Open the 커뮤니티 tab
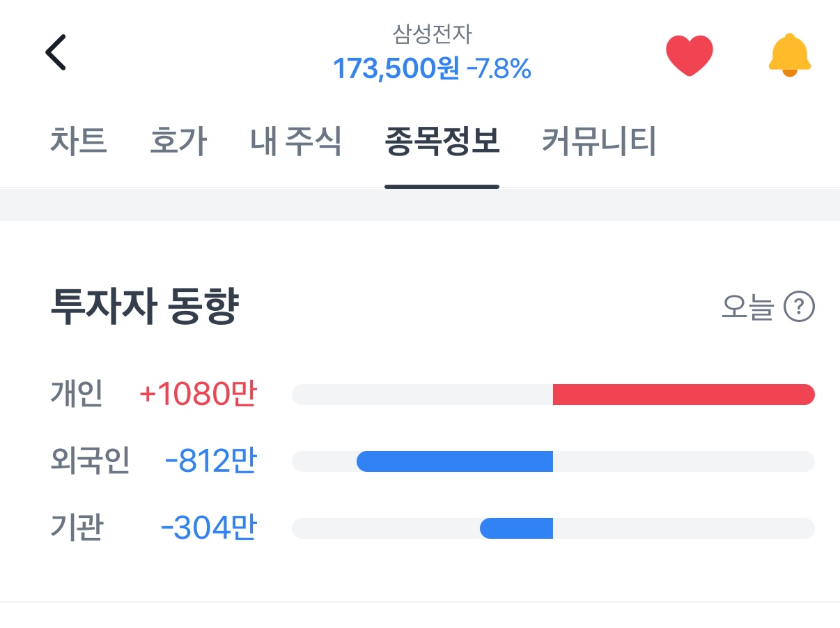 pos(599,141)
